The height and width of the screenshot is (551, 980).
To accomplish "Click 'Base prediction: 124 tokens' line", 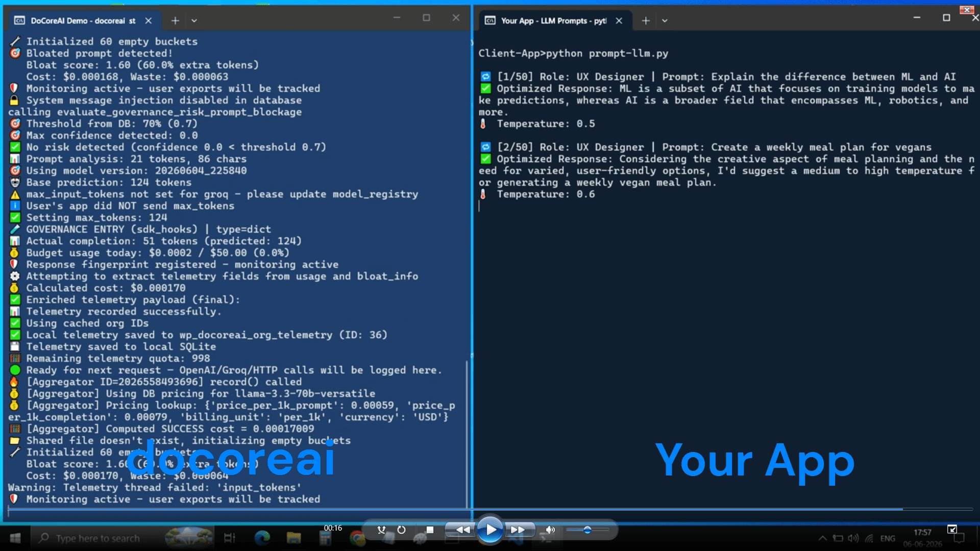I will coord(100,183).
